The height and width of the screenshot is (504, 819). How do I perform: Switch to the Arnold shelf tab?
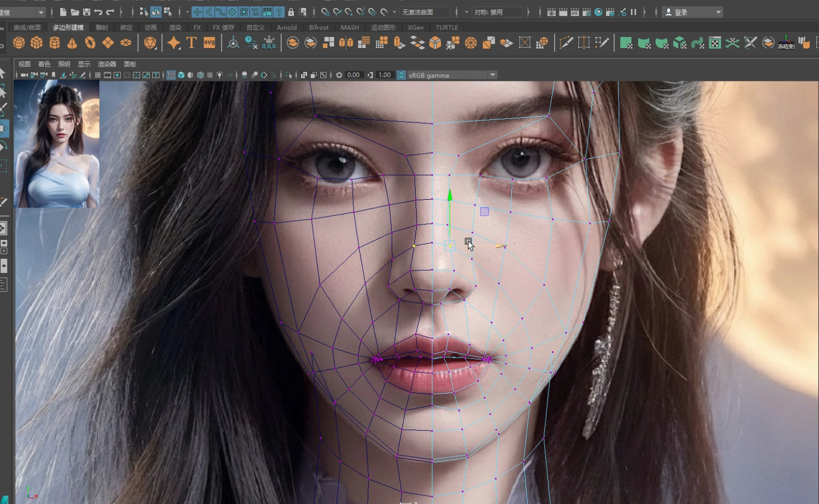pos(287,27)
